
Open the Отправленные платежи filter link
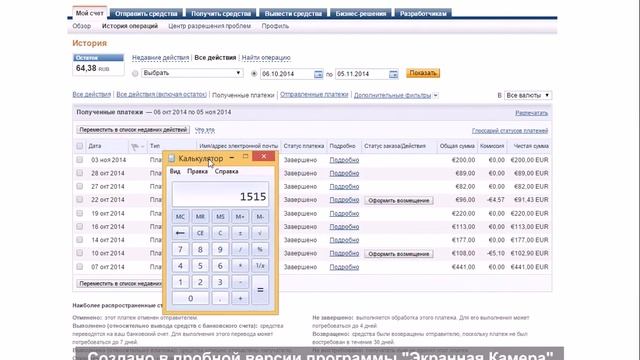click(314, 94)
